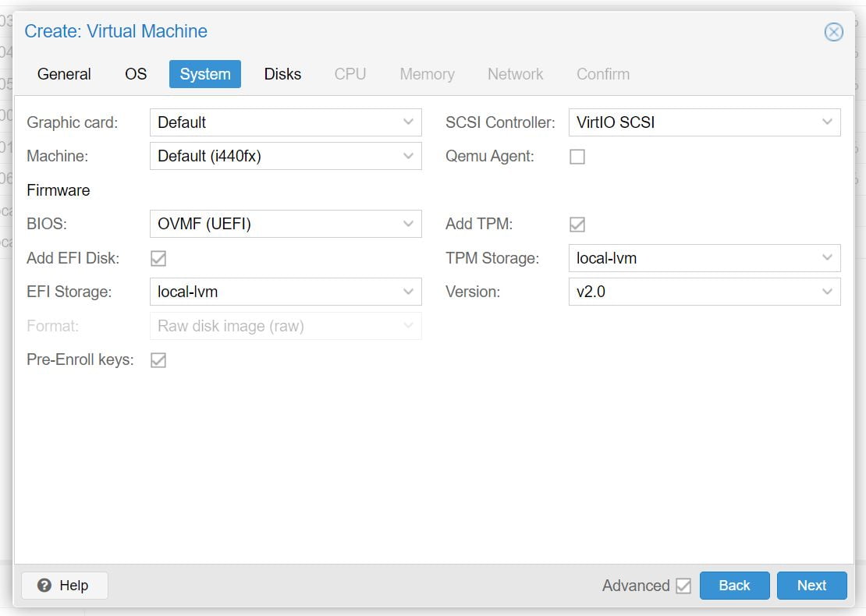Go to the OS tab
Viewport: 866px width, 616px height.
point(136,74)
